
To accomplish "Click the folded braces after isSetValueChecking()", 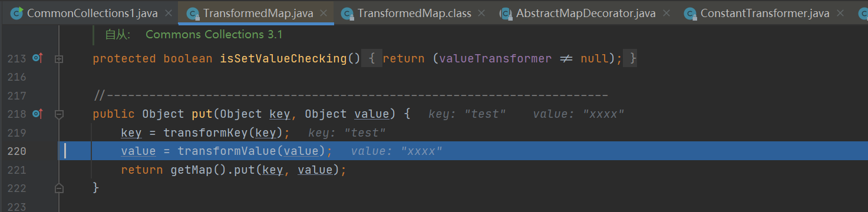I will (x=372, y=58).
